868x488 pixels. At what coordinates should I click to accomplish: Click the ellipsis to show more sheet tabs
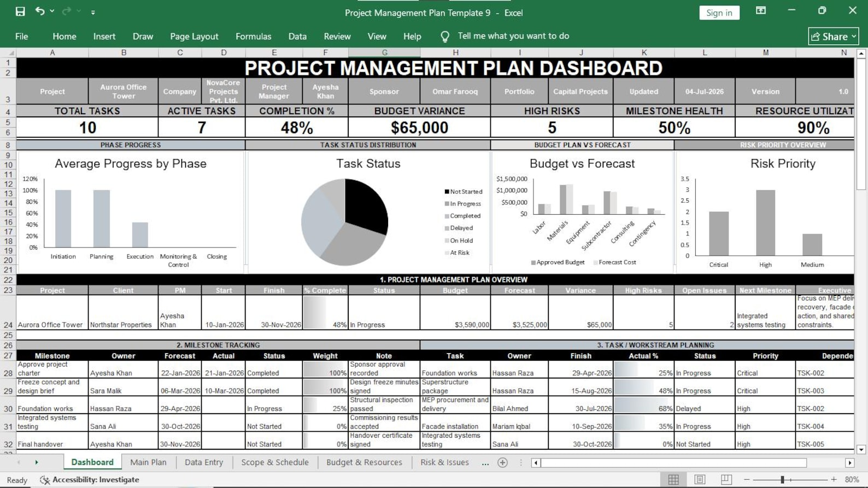coord(485,463)
